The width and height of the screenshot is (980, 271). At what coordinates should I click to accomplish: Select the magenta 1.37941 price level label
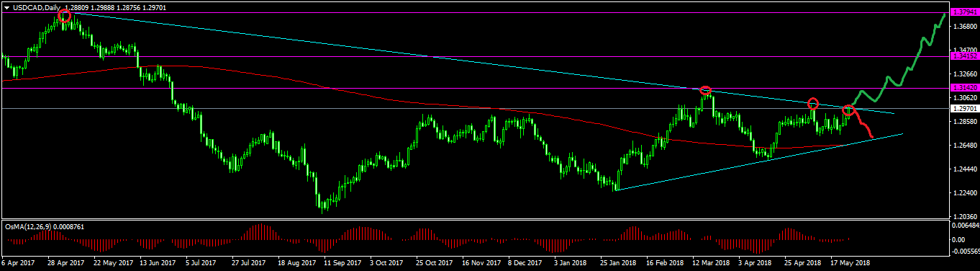[x=965, y=12]
